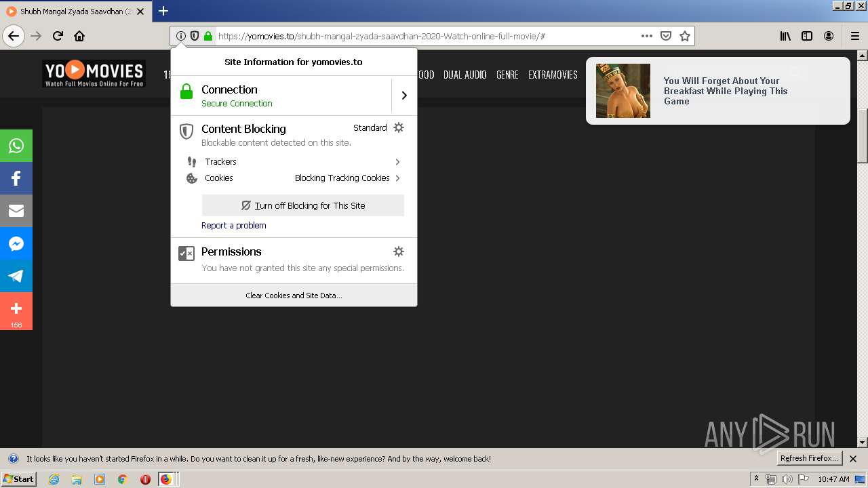
Task: Click the game advertisement thumbnail image
Action: [623, 91]
